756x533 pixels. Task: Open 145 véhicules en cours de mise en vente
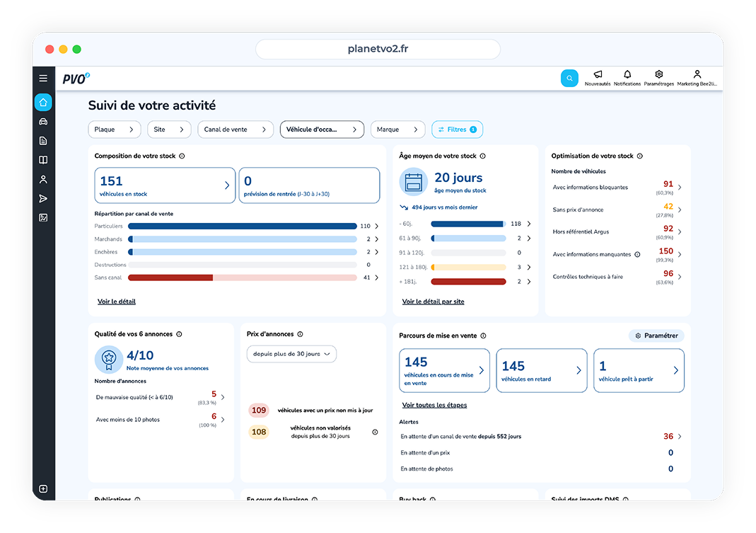click(x=445, y=370)
